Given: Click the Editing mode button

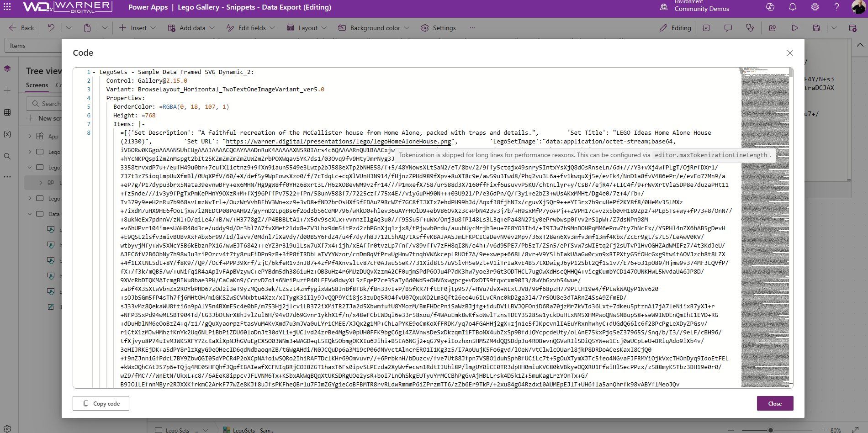Looking at the screenshot, I should (675, 28).
